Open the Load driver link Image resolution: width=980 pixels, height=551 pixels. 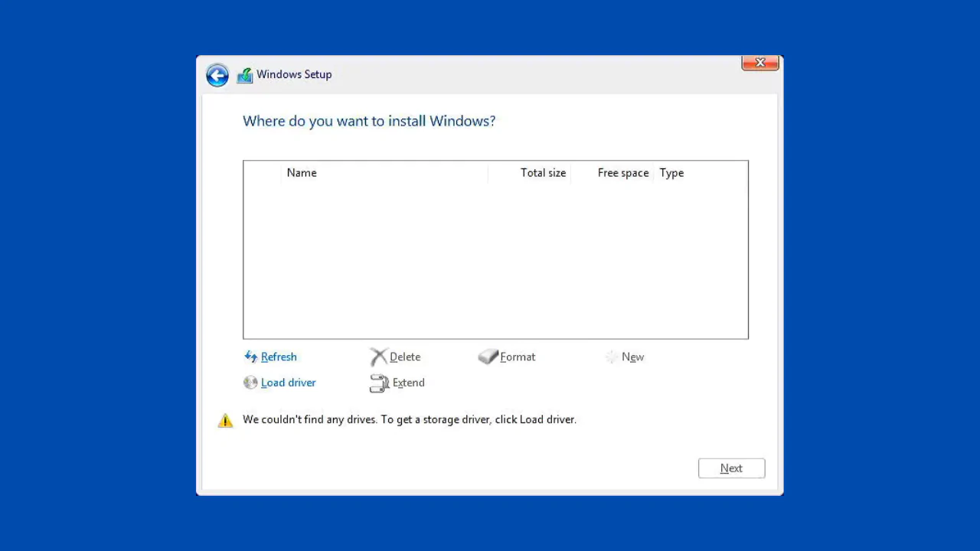288,383
